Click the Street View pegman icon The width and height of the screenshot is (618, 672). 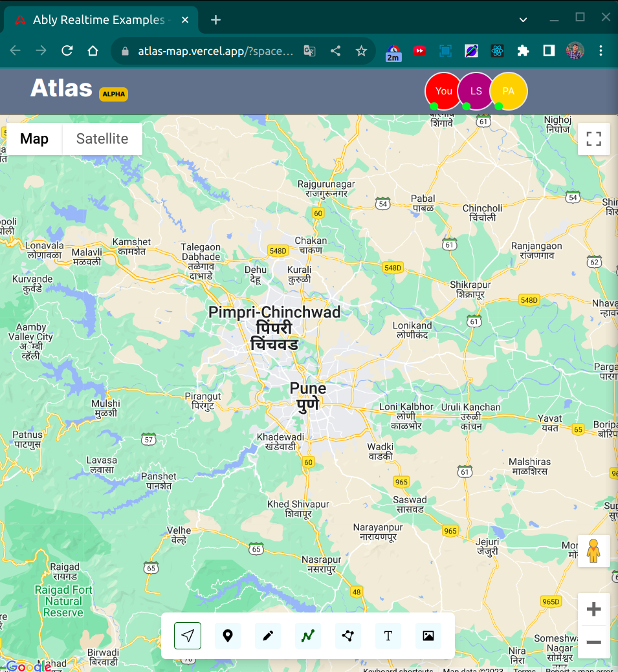click(593, 550)
